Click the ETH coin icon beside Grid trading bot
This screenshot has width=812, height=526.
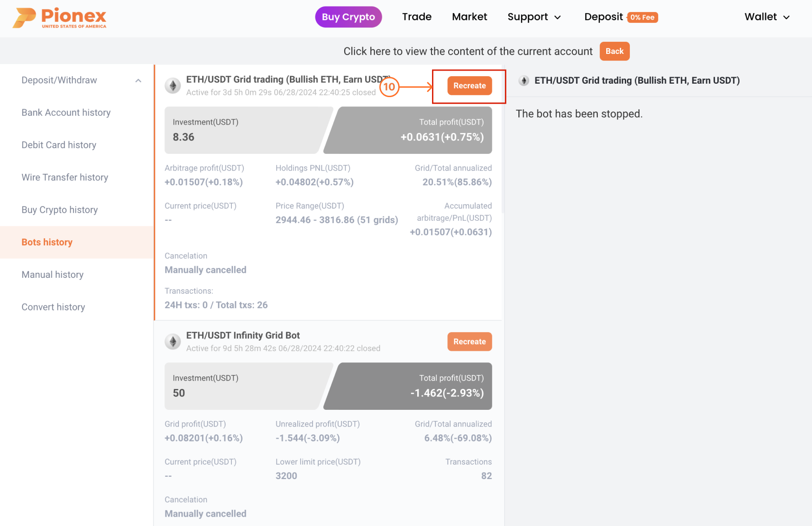click(172, 85)
